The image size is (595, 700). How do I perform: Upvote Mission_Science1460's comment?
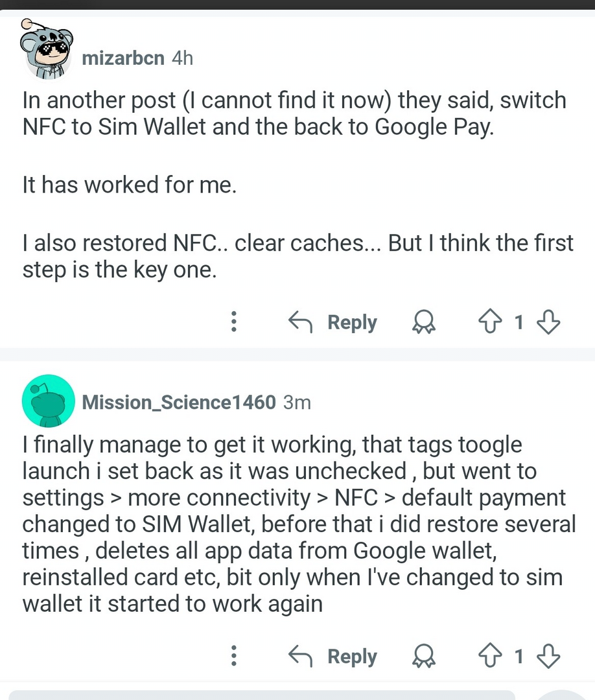click(x=488, y=656)
